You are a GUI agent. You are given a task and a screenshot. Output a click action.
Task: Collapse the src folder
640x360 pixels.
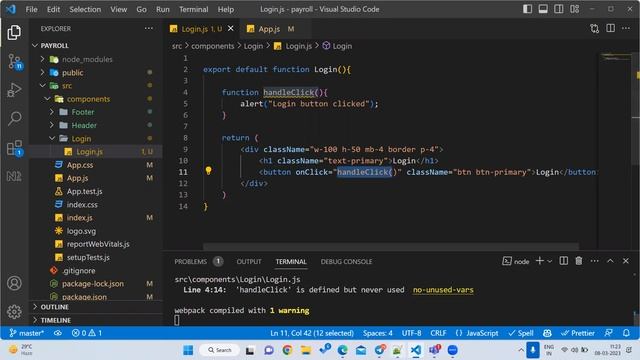pos(42,86)
